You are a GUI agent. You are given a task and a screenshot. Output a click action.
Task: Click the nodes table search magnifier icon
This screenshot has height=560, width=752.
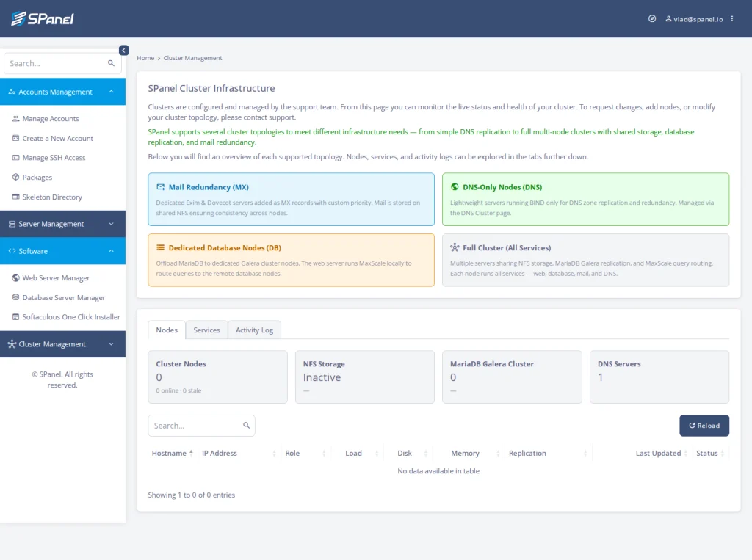pyautogui.click(x=247, y=425)
